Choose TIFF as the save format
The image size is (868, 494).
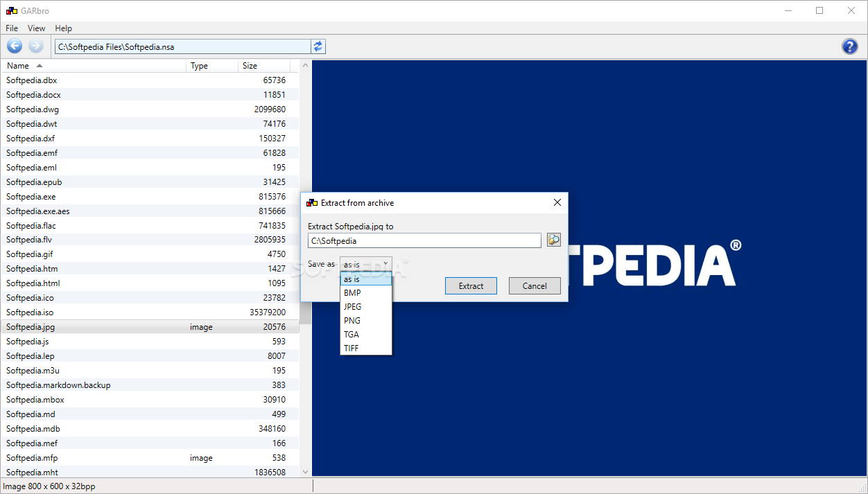point(366,349)
